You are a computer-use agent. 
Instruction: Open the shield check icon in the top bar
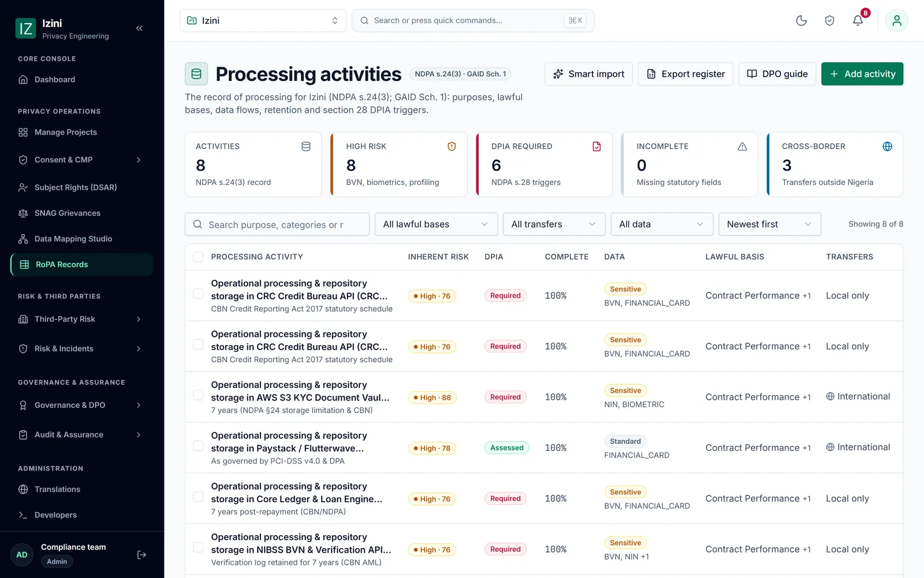point(829,21)
